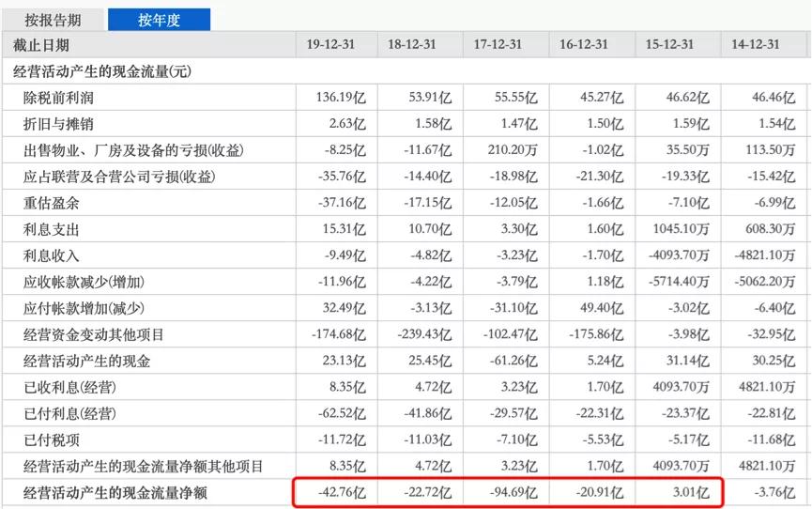The width and height of the screenshot is (812, 509).
Task: Select the 已收利息(经营) row label
Action: [69, 388]
